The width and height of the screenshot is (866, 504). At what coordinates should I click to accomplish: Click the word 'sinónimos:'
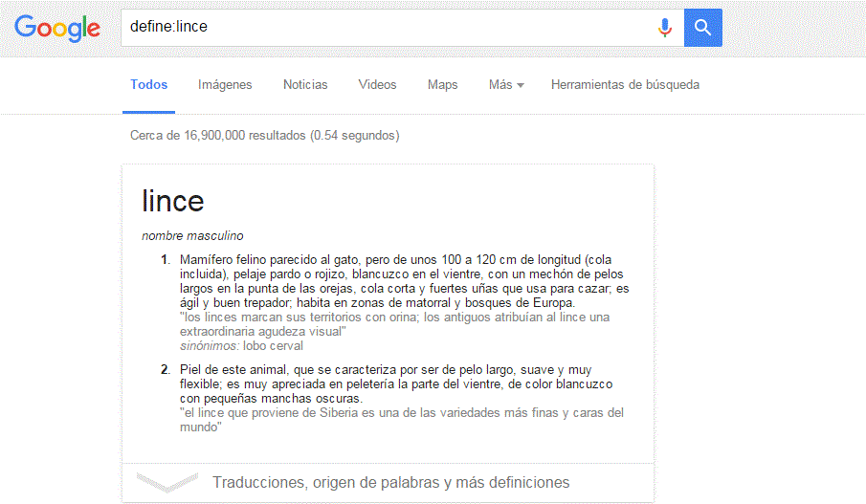(x=210, y=345)
